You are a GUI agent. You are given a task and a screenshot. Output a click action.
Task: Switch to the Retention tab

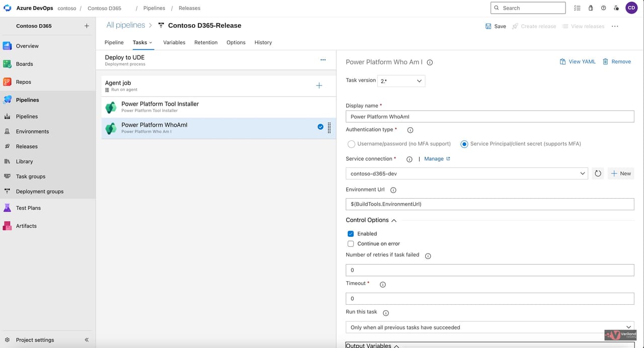(206, 42)
